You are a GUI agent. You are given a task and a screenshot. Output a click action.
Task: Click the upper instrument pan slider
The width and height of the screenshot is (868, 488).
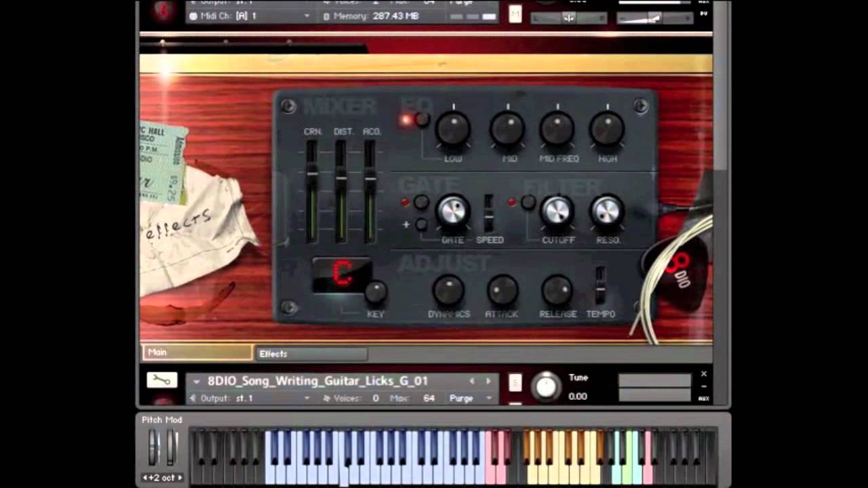pyautogui.click(x=569, y=18)
